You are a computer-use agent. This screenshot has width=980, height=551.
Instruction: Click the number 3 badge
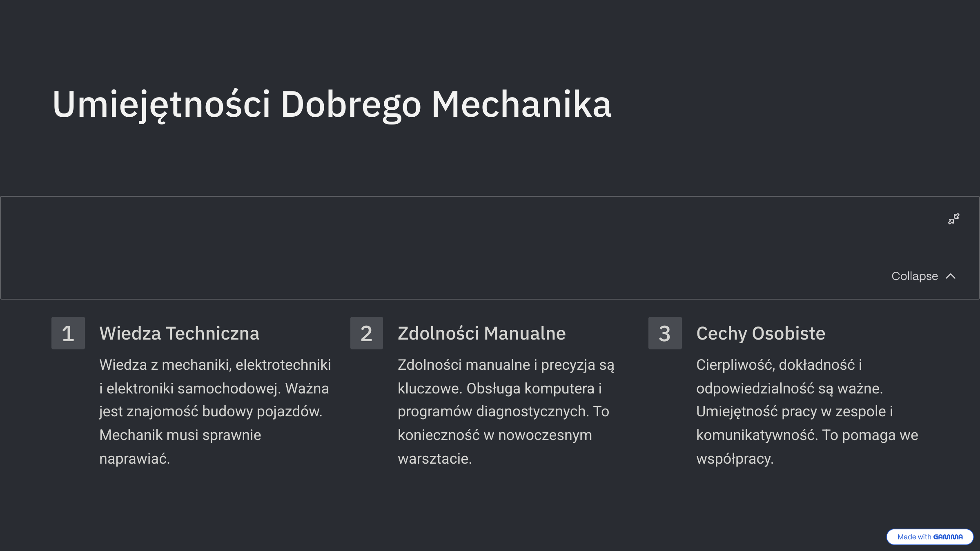(665, 333)
